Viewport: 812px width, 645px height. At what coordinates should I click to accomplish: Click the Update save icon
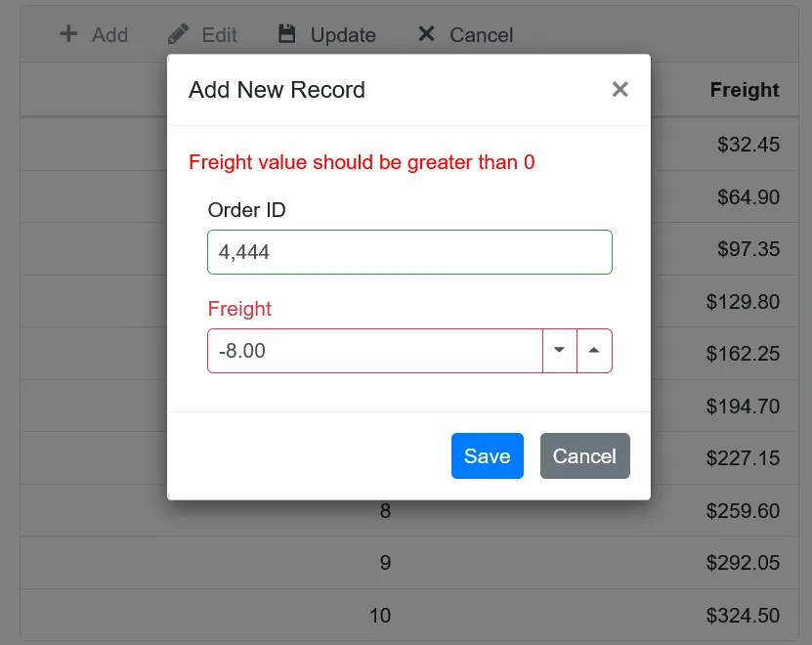tap(286, 34)
